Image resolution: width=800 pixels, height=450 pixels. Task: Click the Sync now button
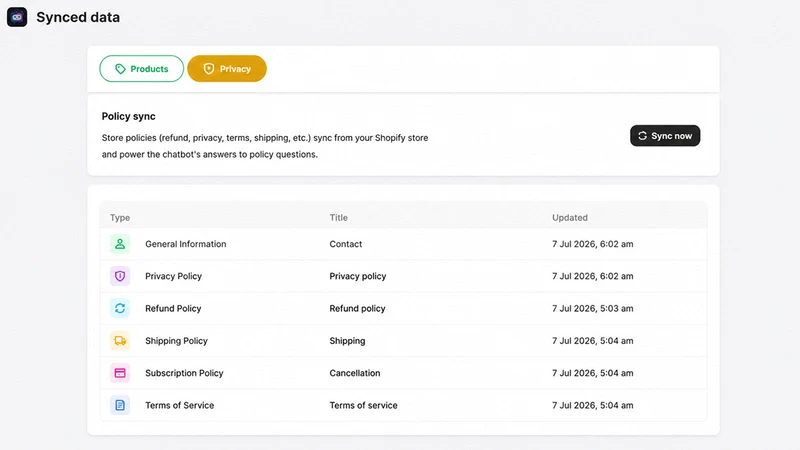[x=665, y=136]
